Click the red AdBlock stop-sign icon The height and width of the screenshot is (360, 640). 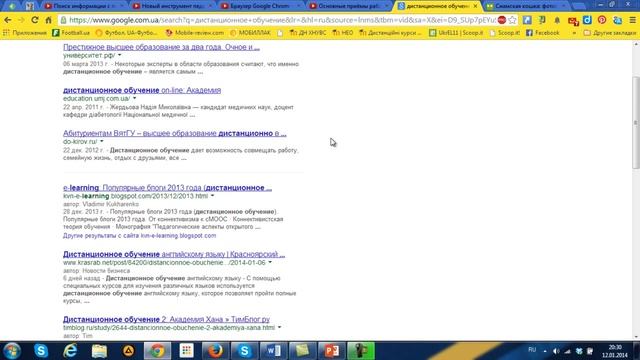click(x=502, y=20)
